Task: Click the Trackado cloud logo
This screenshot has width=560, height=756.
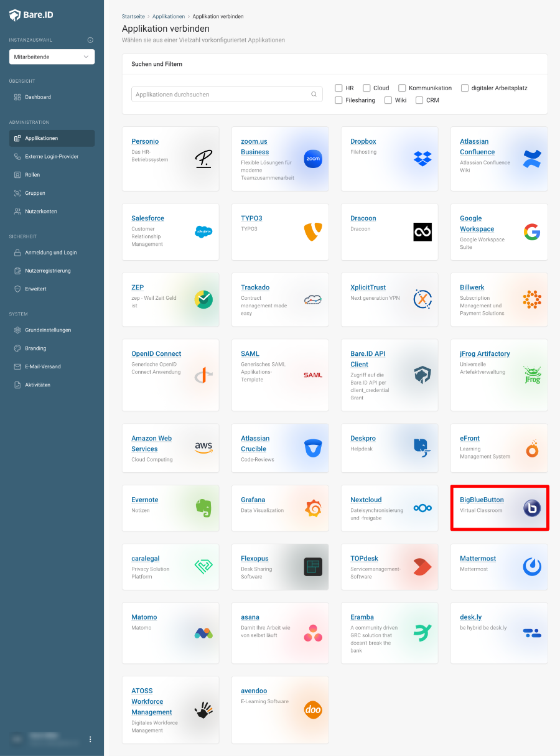Action: pos(313,299)
